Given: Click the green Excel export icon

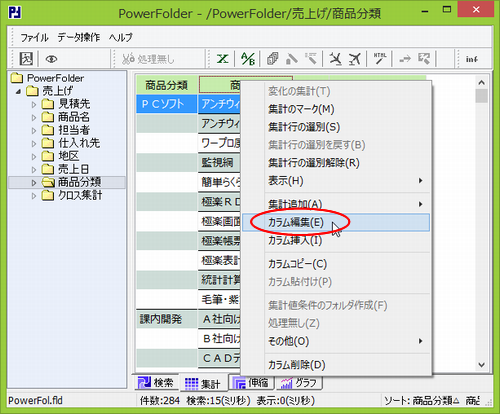Looking at the screenshot, I should click(222, 59).
